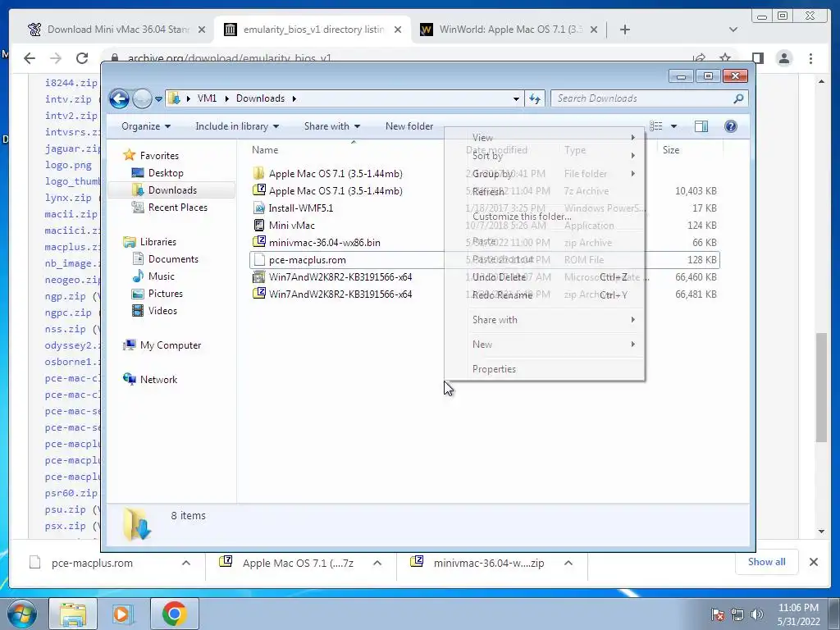Switch to Download Mini vMac Chrome tab
The width and height of the screenshot is (840, 630).
tap(115, 30)
